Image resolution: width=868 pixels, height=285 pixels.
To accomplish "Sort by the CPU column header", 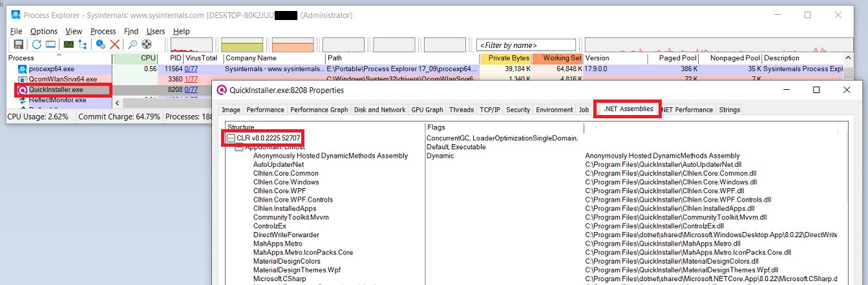I will point(135,58).
